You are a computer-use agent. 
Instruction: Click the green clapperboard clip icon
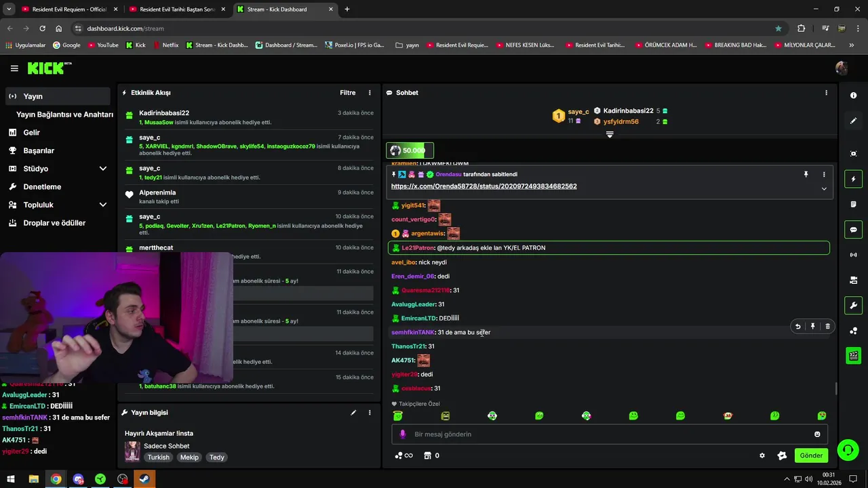pos(853,355)
